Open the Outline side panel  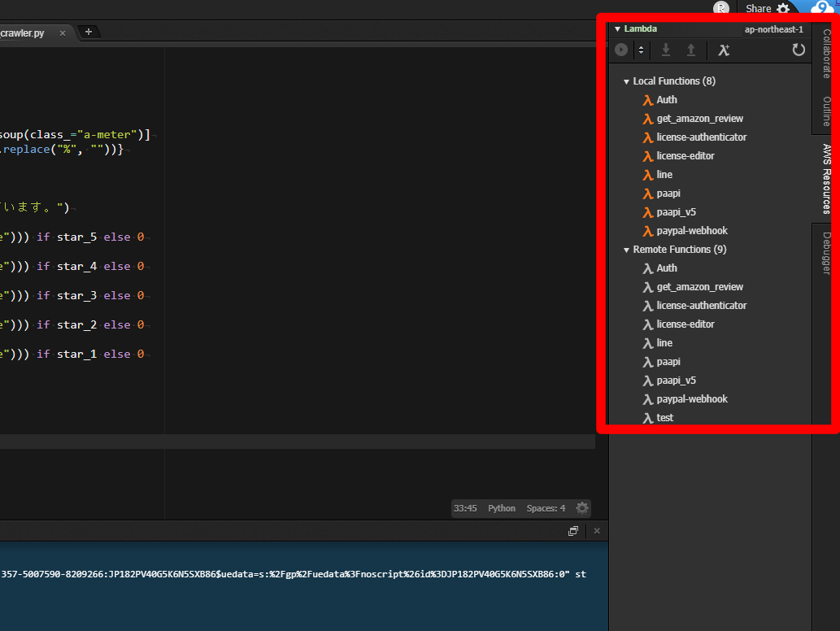tap(827, 111)
